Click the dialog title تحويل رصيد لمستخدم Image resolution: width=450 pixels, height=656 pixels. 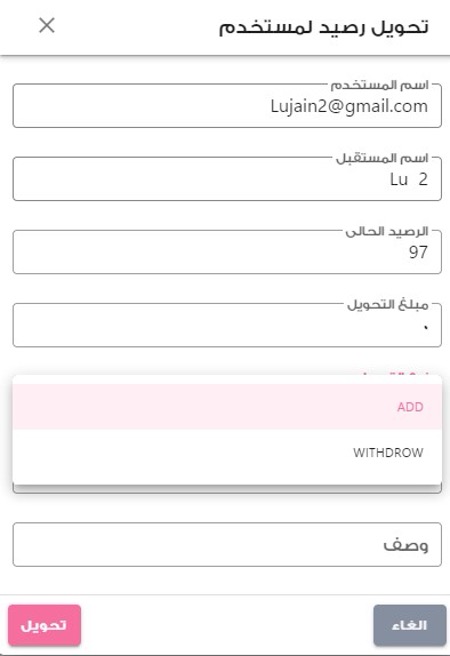(324, 27)
